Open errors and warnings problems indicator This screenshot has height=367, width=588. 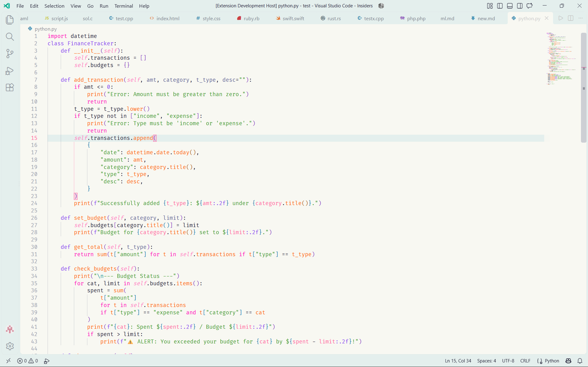(x=28, y=361)
